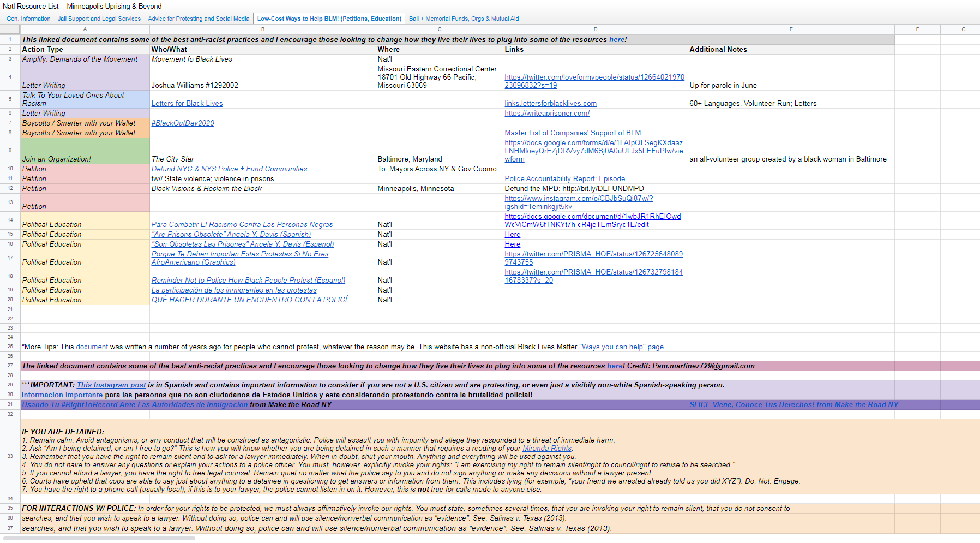Go to Bail + Memorial Funds, Orgs & Mutual Aid tab
This screenshot has width=980, height=543.
coord(464,19)
